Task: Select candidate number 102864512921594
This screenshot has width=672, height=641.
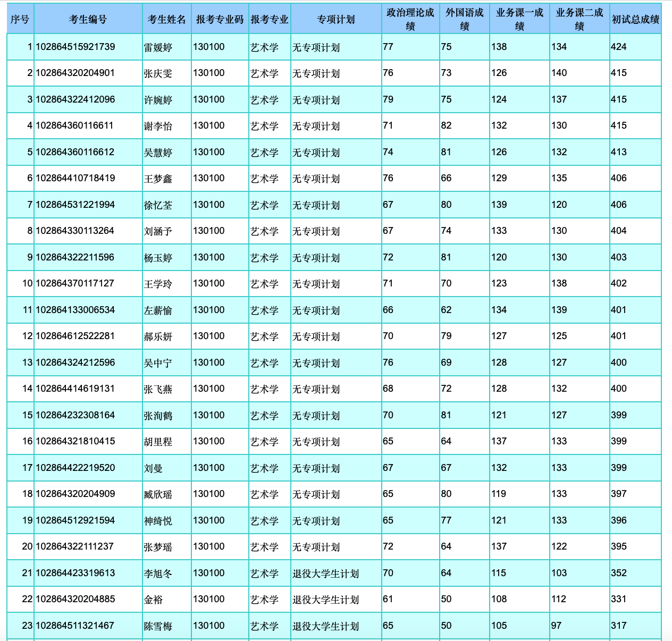Action: 75,520
